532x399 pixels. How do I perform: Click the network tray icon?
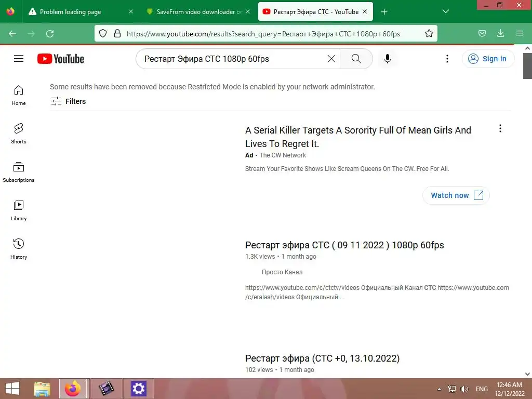coord(452,389)
